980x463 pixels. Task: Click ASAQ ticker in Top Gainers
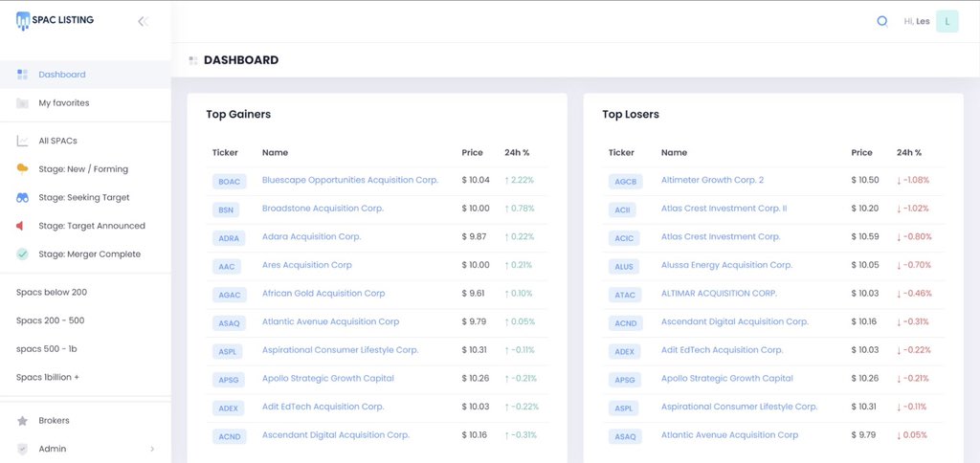point(229,323)
